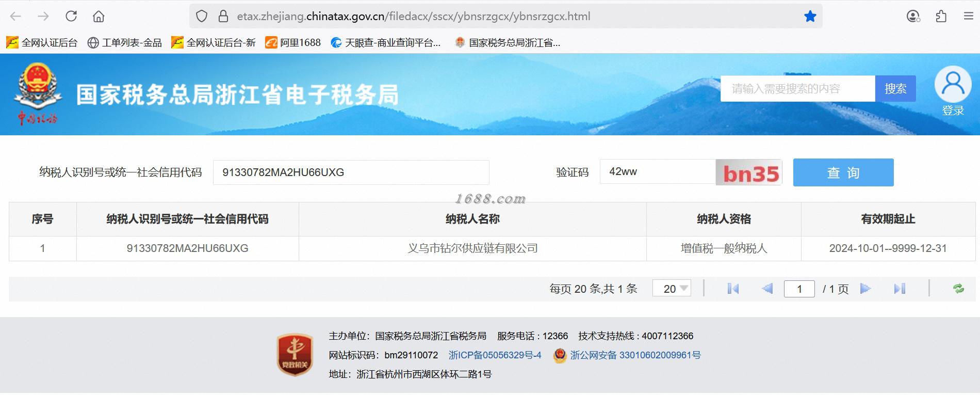Click the bn35 captcha image
Screen dimensions: 980x395
(749, 172)
